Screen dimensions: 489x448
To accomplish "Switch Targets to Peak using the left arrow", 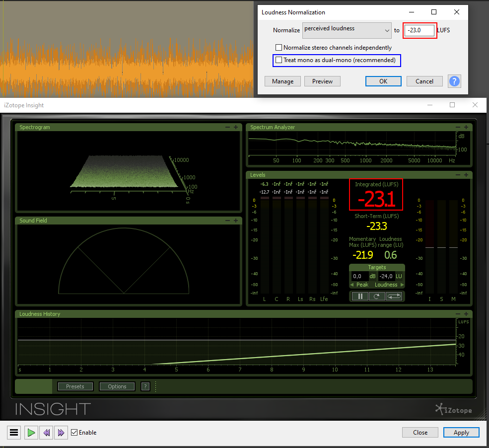I will tap(351, 285).
